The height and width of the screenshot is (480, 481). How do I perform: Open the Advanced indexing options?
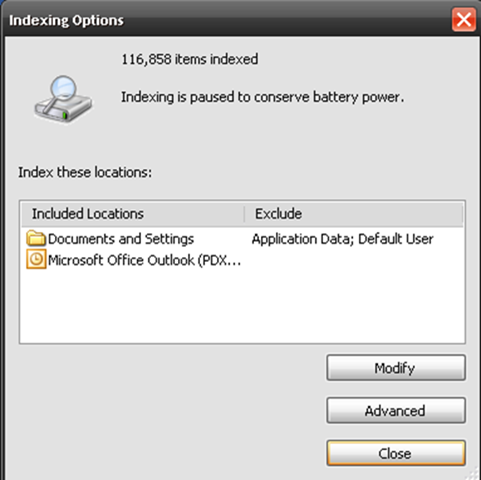[396, 410]
